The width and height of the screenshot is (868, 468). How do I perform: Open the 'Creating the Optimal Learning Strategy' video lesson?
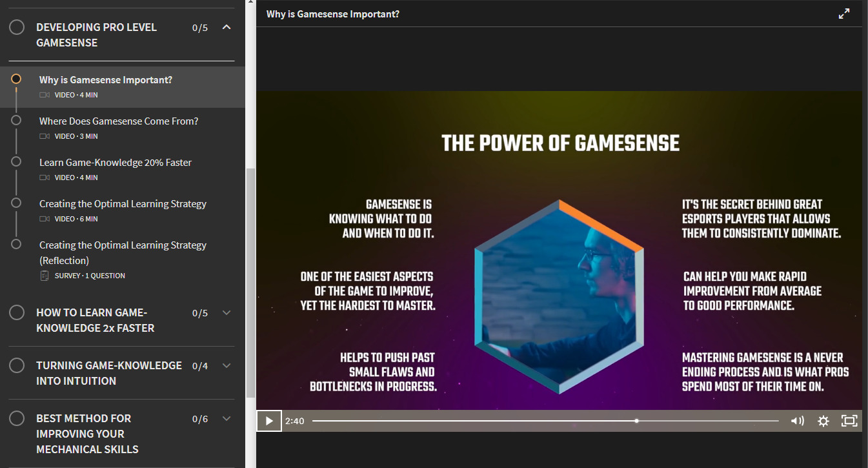(123, 203)
